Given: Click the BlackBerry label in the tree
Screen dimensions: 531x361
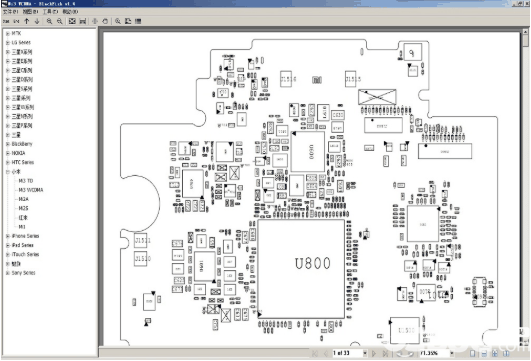Looking at the screenshot, I should click(22, 144).
